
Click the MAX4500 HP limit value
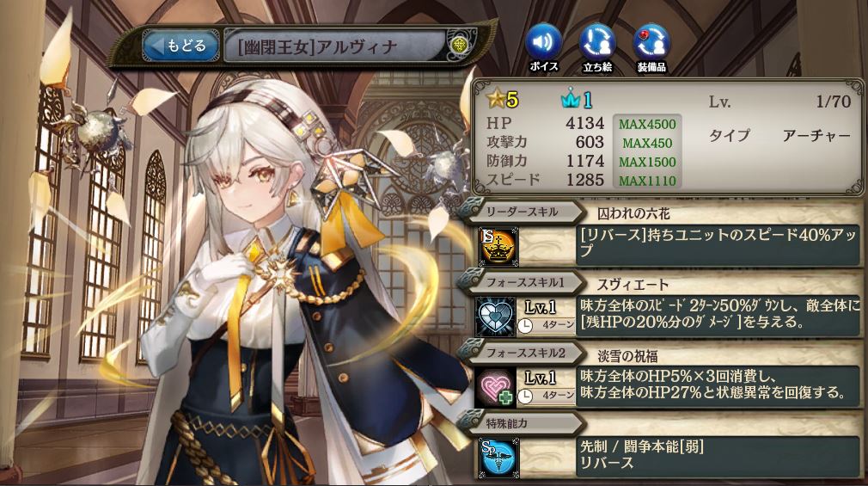[x=647, y=124]
